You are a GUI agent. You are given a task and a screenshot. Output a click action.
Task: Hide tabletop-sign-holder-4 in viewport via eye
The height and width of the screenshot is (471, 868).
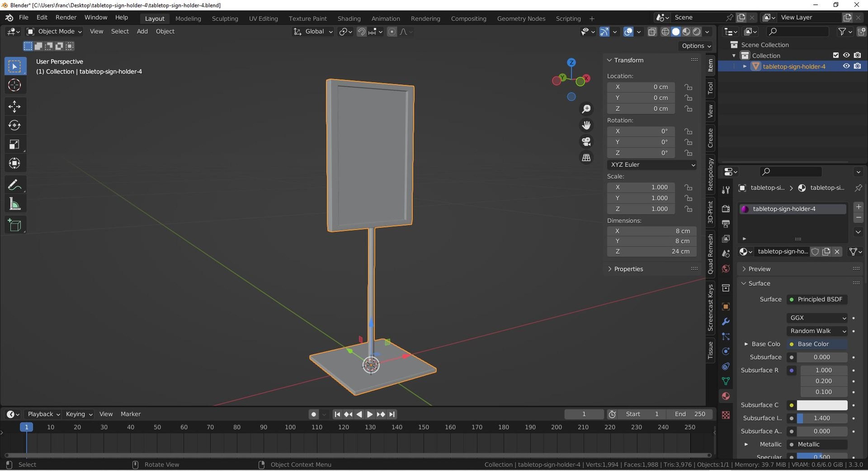coord(846,66)
